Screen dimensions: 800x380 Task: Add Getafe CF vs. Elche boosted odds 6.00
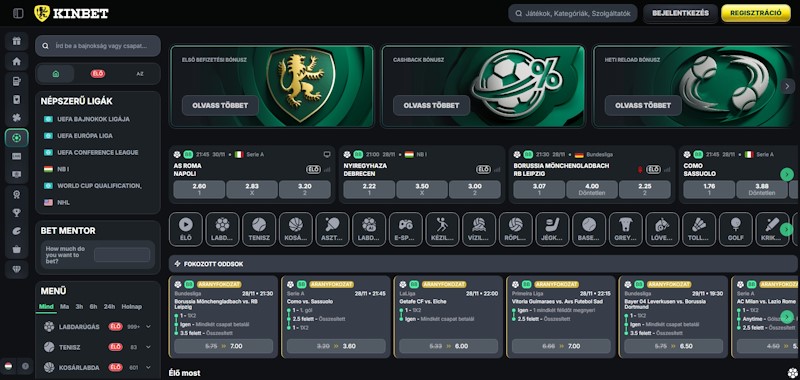pyautogui.click(x=448, y=346)
